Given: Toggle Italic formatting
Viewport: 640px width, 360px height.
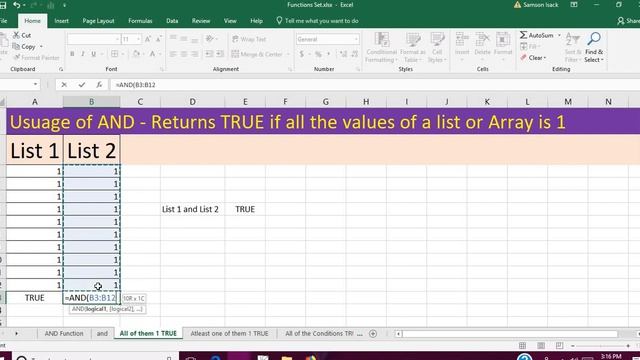Looking at the screenshot, I should pyautogui.click(x=83, y=54).
